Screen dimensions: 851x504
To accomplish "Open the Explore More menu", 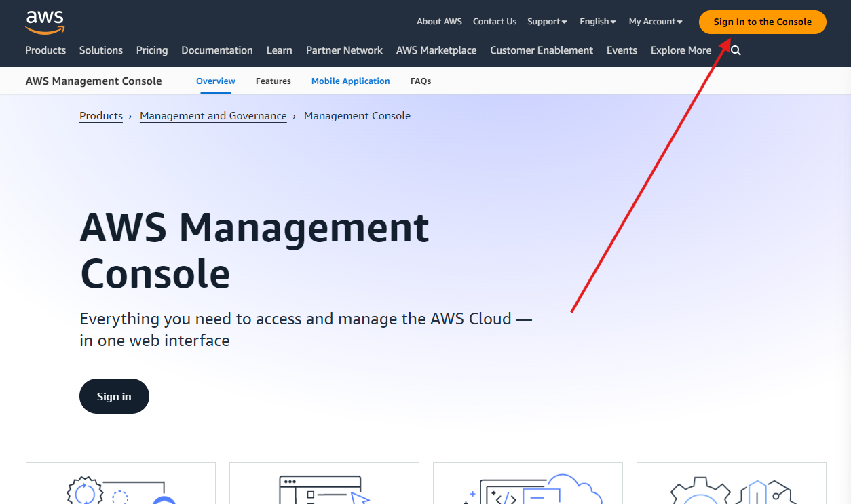I will [681, 50].
